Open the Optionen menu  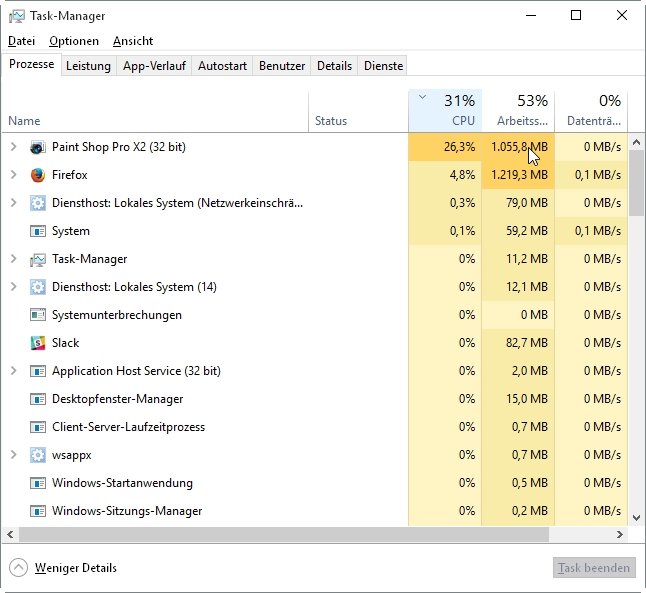(74, 41)
